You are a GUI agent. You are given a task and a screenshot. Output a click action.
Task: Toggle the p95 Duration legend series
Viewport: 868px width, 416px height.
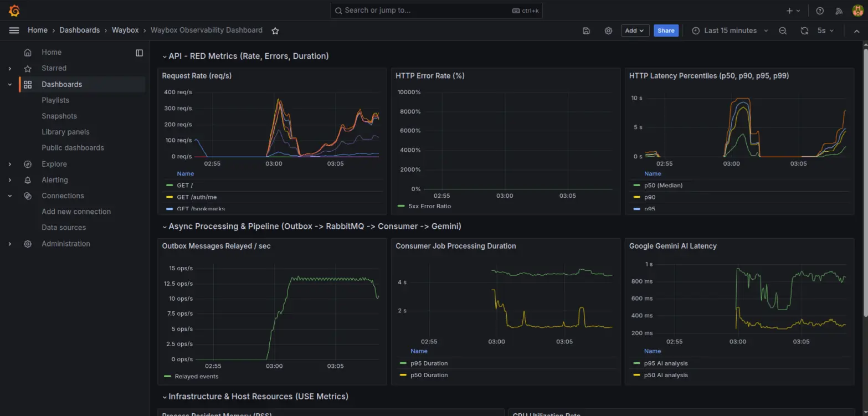[429, 364]
